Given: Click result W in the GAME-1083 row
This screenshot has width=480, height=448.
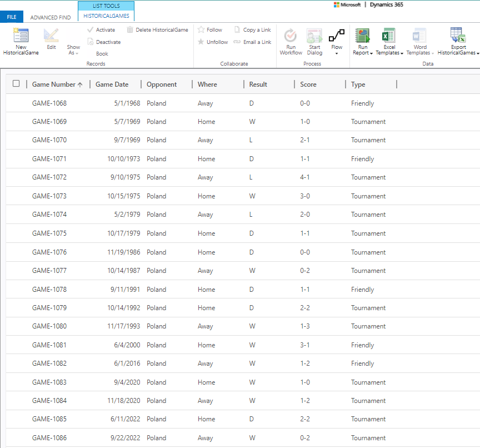Looking at the screenshot, I should pos(252,382).
